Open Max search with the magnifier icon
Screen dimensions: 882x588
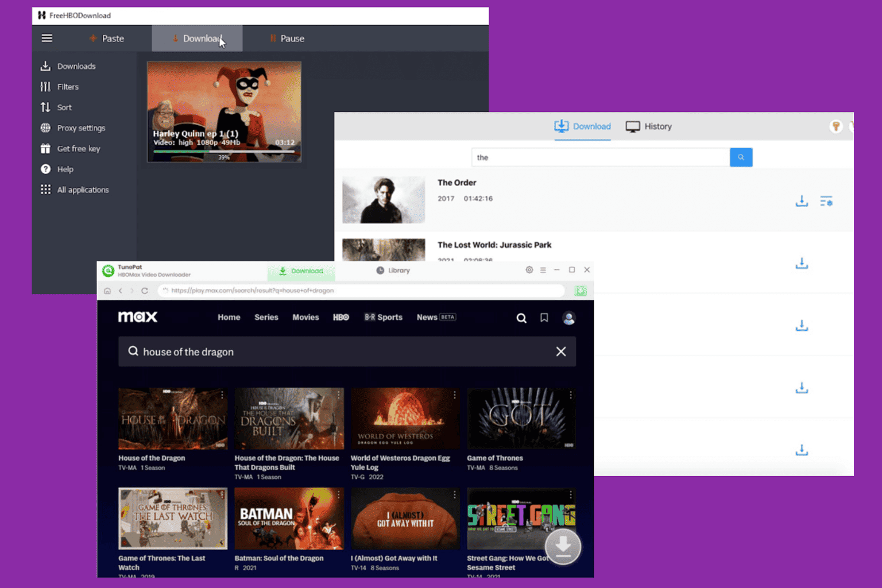pyautogui.click(x=521, y=318)
